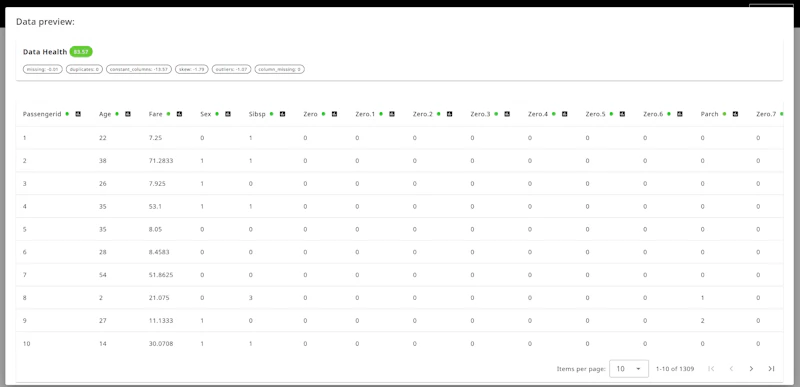Open the square icon beside Zero.6 column

point(680,114)
